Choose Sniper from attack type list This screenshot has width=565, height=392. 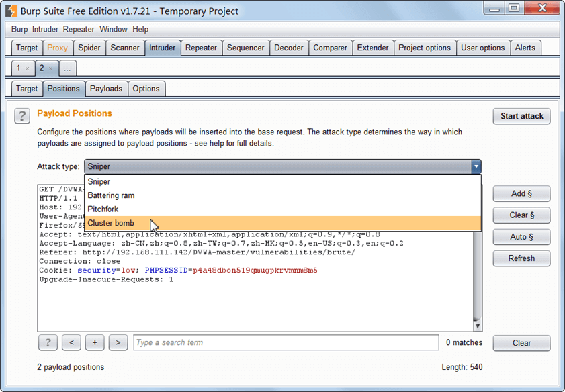coord(282,182)
